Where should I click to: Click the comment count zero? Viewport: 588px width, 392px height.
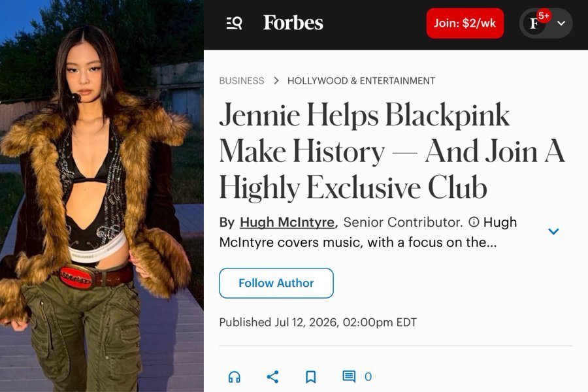[368, 376]
